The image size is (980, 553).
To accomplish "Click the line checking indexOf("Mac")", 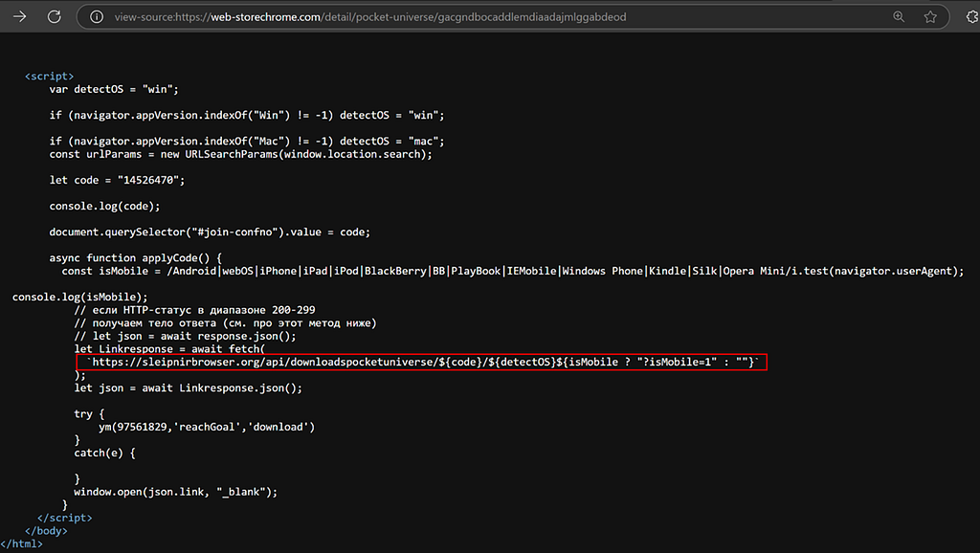I will [247, 142].
